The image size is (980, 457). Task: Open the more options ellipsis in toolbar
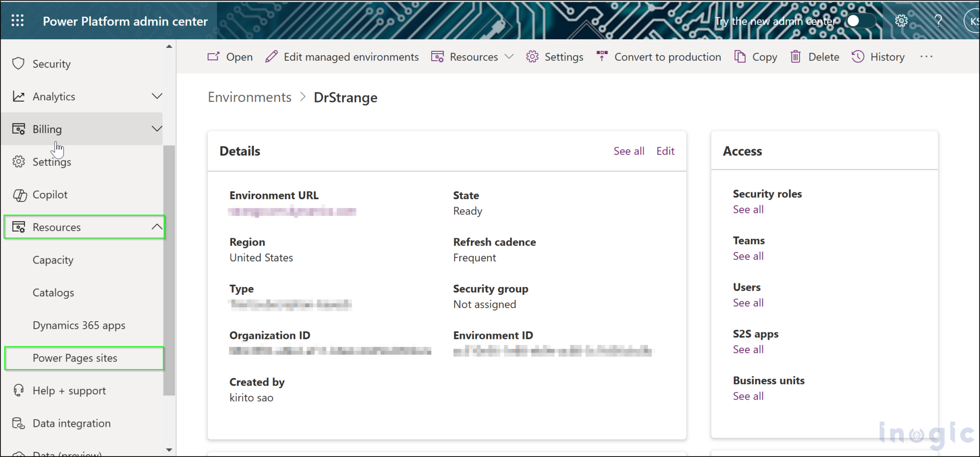[x=927, y=56]
